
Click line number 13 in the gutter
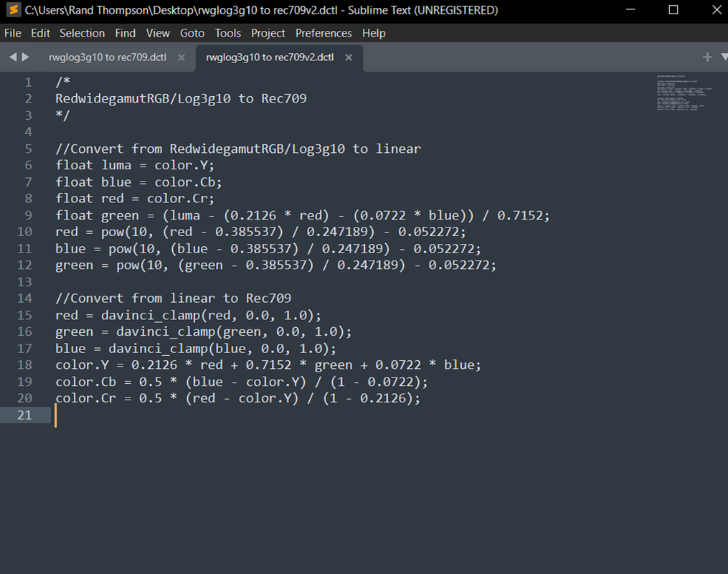(24, 282)
